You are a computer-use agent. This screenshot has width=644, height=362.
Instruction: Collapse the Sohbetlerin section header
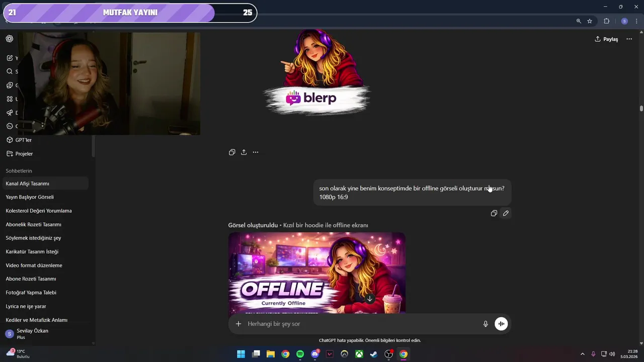[x=19, y=171]
